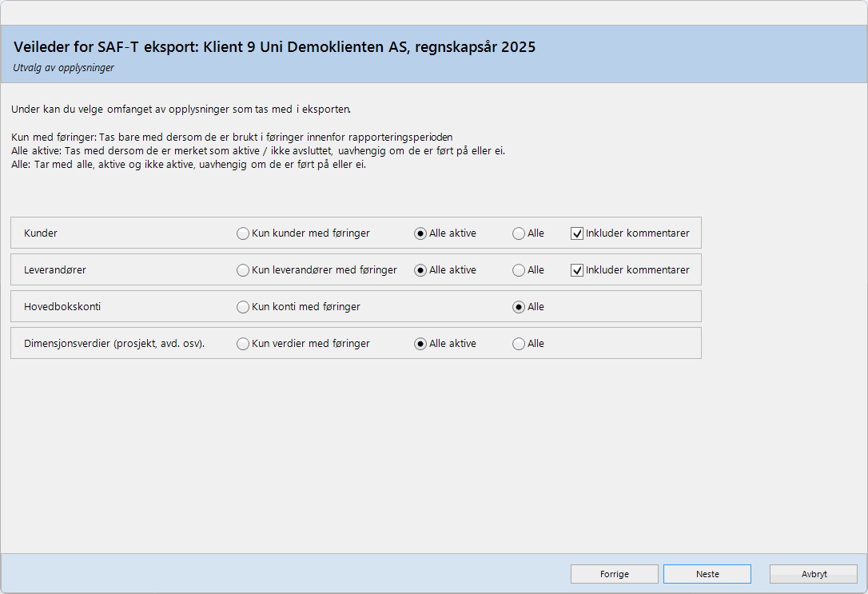The image size is (868, 594).
Task: Untick 'Inkluder kommentarer' for Kunder
Action: point(577,233)
